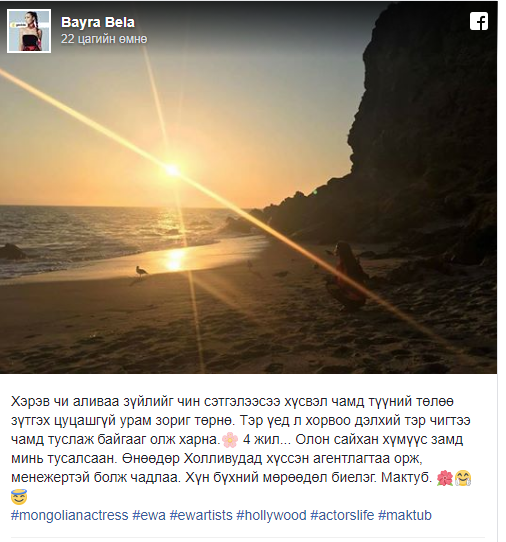
Task: Visit the #actorslife hashtag
Action: point(342,515)
